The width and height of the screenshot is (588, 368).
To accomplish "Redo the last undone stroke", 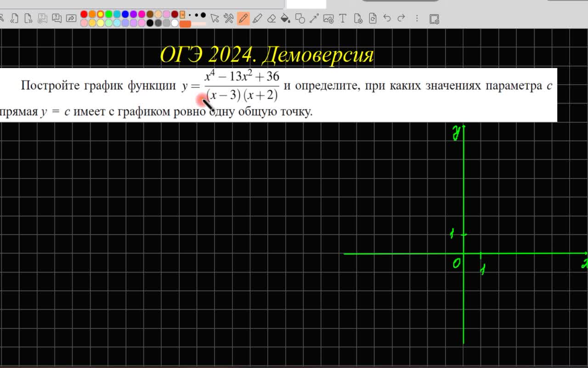I will click(x=401, y=18).
